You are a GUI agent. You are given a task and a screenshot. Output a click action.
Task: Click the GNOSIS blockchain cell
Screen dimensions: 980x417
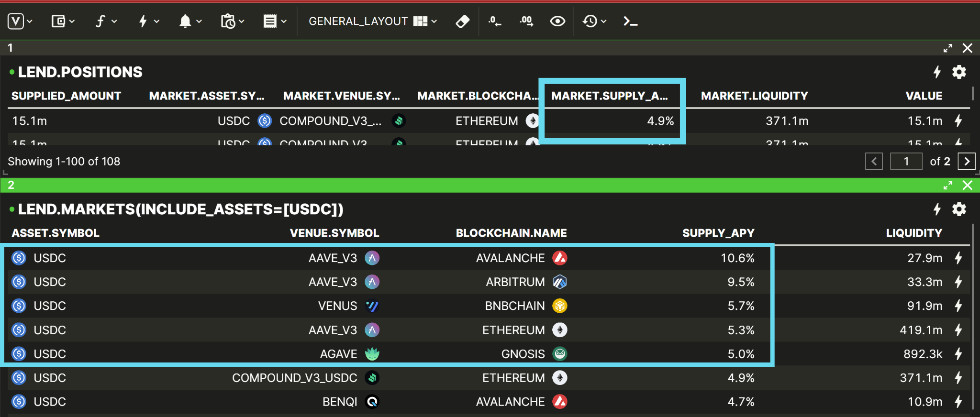pyautogui.click(x=523, y=354)
